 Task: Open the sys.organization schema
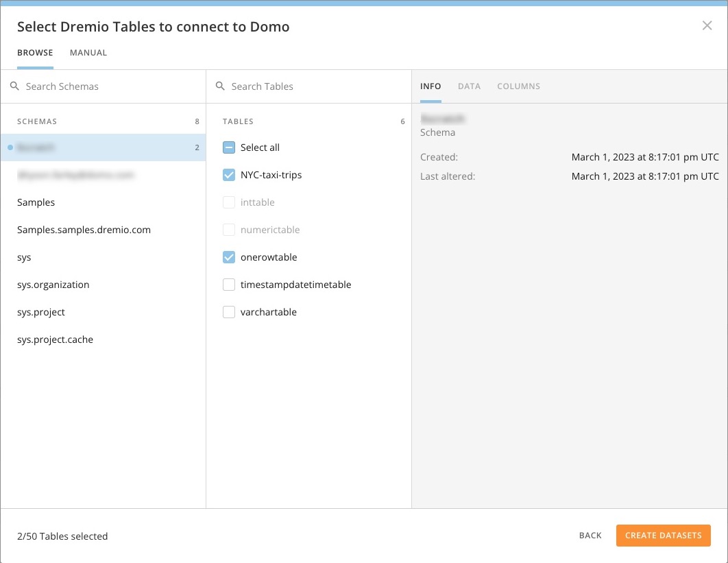tap(53, 285)
